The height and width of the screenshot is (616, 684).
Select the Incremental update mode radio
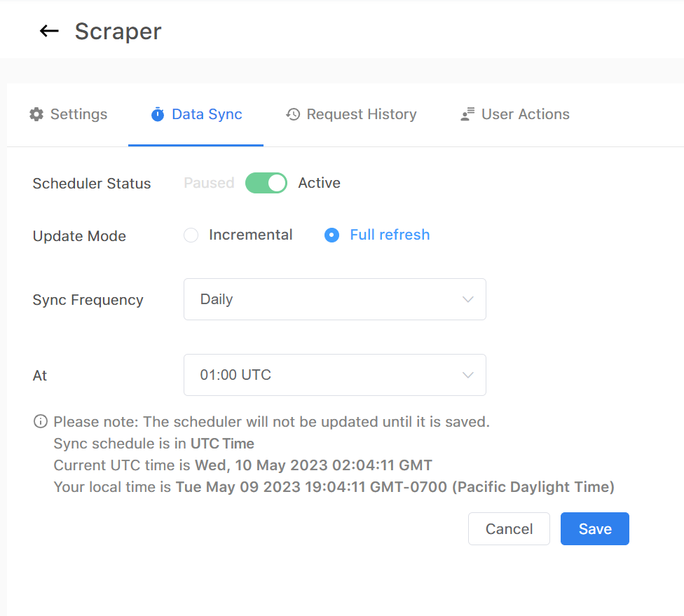pyautogui.click(x=191, y=235)
